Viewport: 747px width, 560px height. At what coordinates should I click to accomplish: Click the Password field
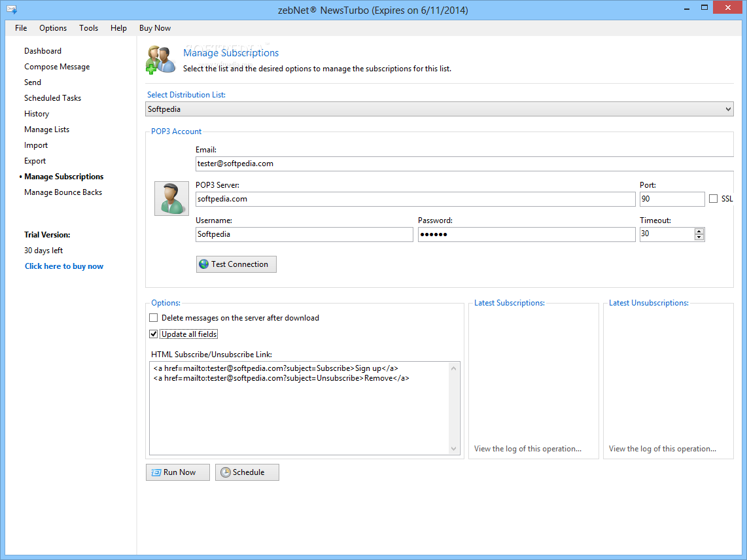pos(527,234)
